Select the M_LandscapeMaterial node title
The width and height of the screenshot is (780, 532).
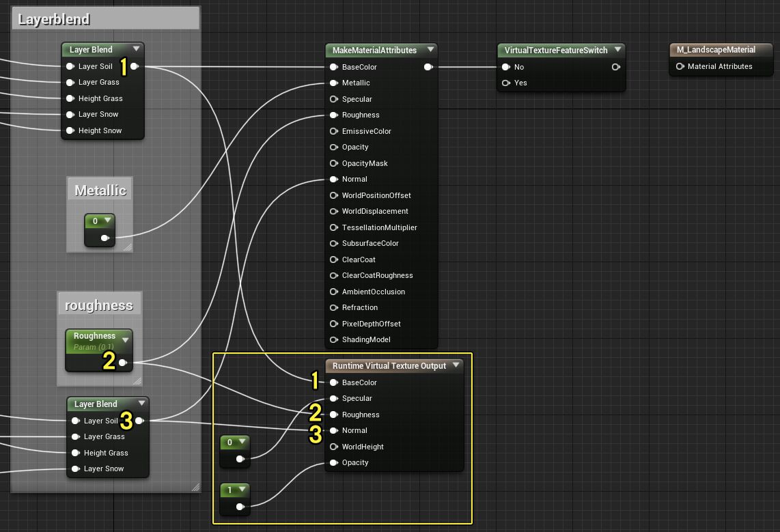click(716, 50)
